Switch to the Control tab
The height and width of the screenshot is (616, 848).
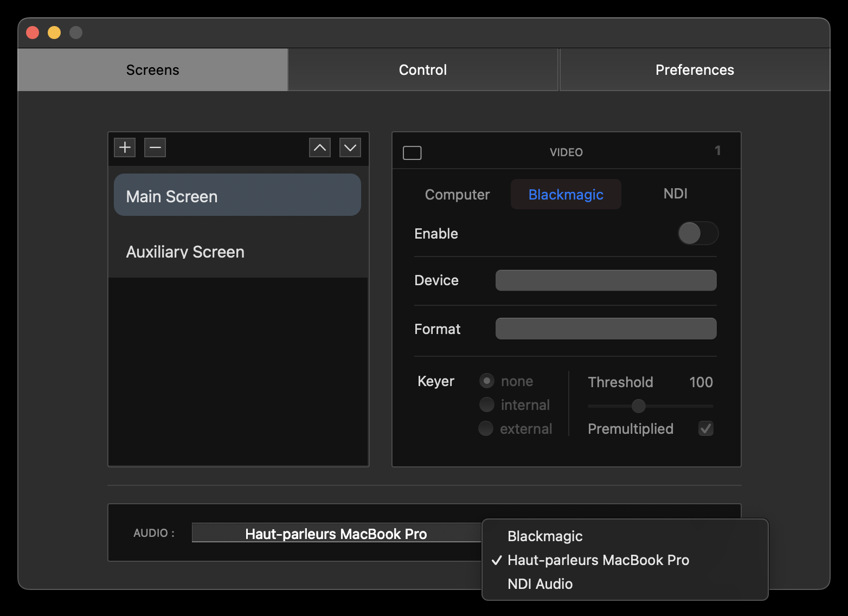click(x=423, y=70)
